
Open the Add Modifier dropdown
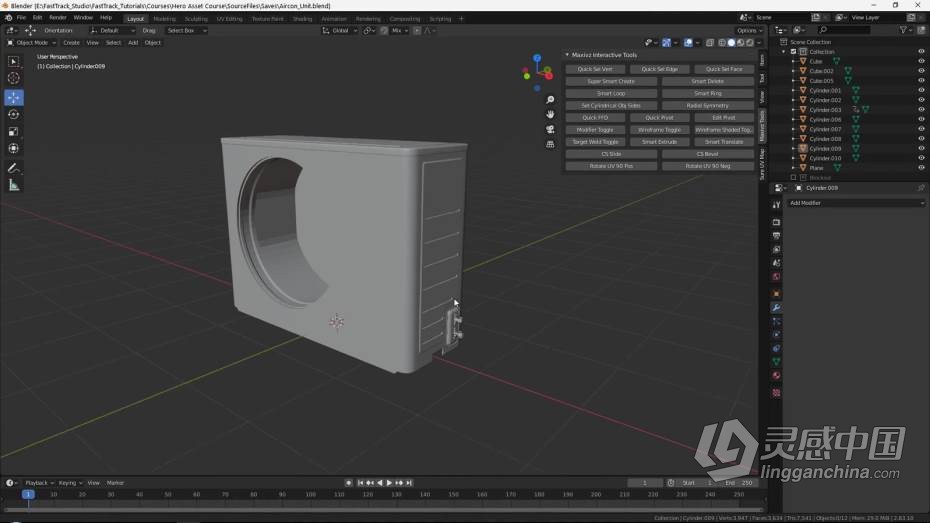pyautogui.click(x=856, y=203)
